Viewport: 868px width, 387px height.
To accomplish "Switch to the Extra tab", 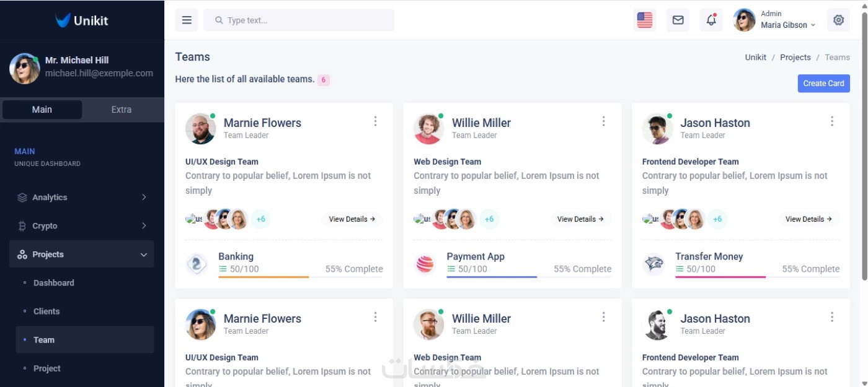I will tap(122, 110).
